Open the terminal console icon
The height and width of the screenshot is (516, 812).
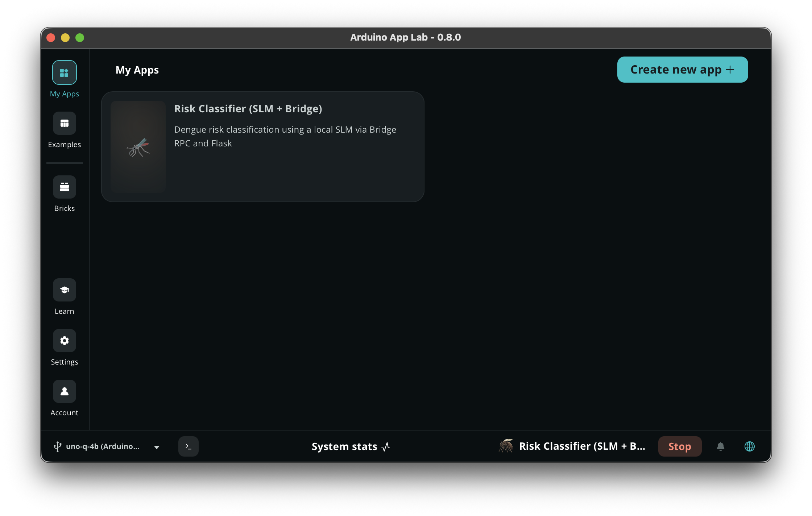(188, 446)
